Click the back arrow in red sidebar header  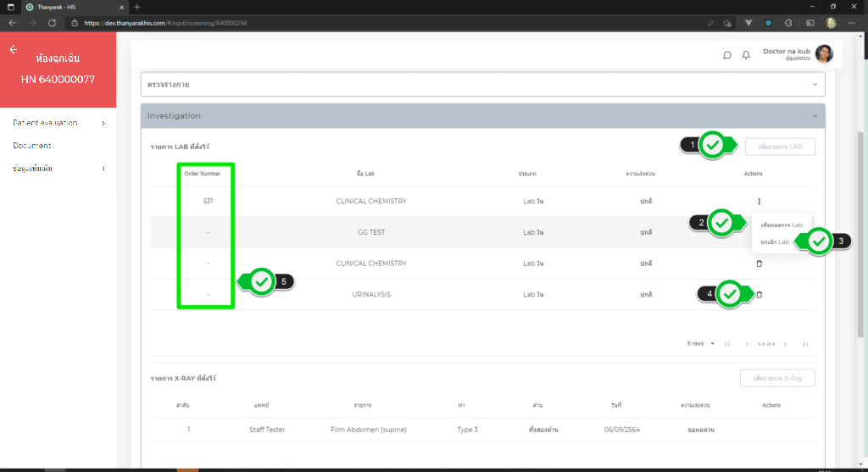point(13,50)
